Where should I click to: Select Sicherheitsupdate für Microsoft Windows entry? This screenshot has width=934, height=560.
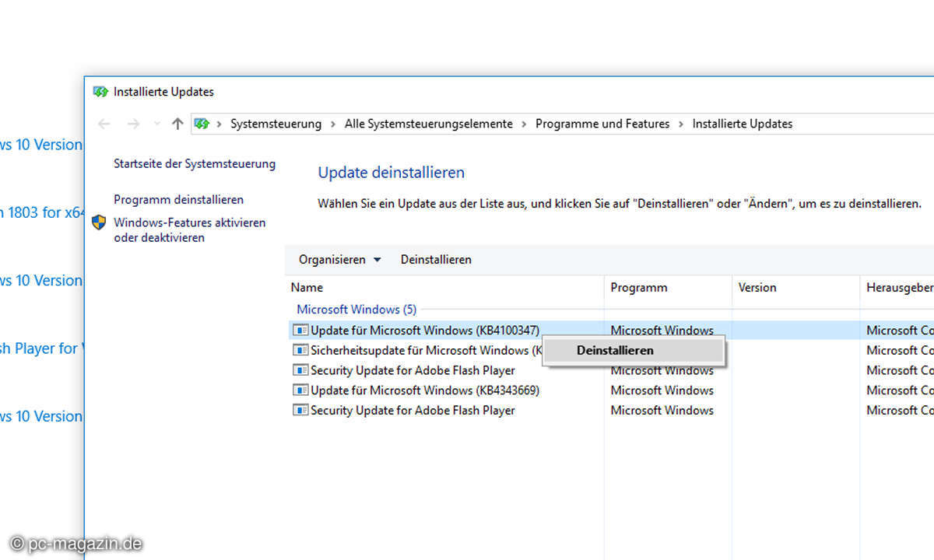426,350
